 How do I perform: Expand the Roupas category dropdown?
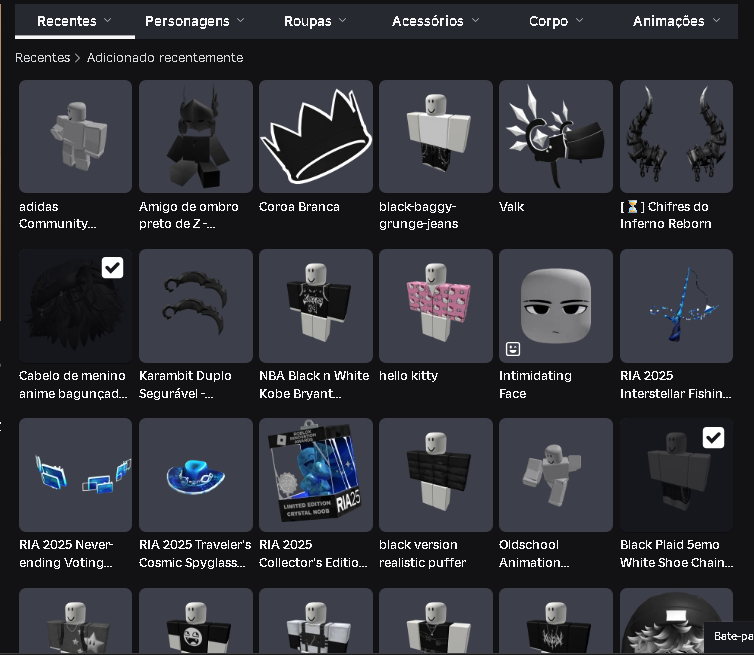[x=314, y=20]
